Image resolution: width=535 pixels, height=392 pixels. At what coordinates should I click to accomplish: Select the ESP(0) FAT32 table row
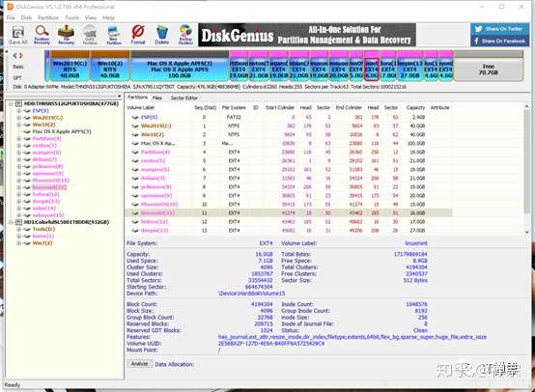(x=289, y=117)
